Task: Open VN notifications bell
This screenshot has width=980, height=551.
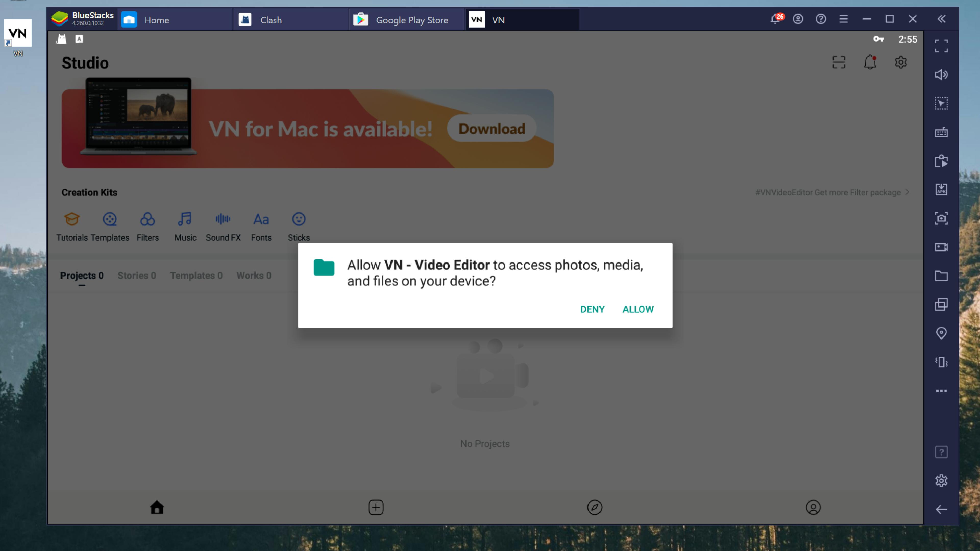Action: click(870, 62)
